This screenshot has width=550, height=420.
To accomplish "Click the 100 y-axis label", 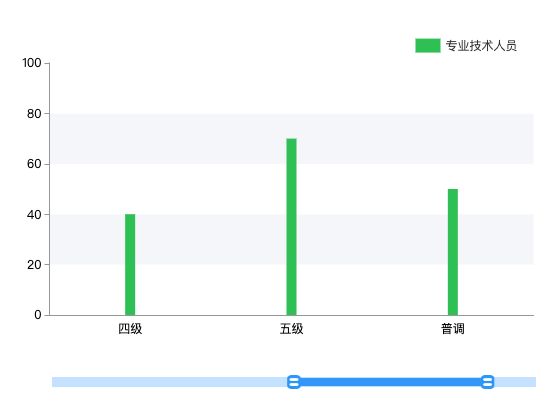I will click(x=32, y=63).
